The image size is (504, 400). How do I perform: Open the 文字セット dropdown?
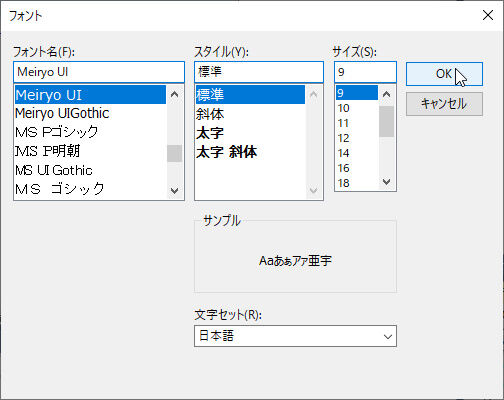click(x=295, y=336)
